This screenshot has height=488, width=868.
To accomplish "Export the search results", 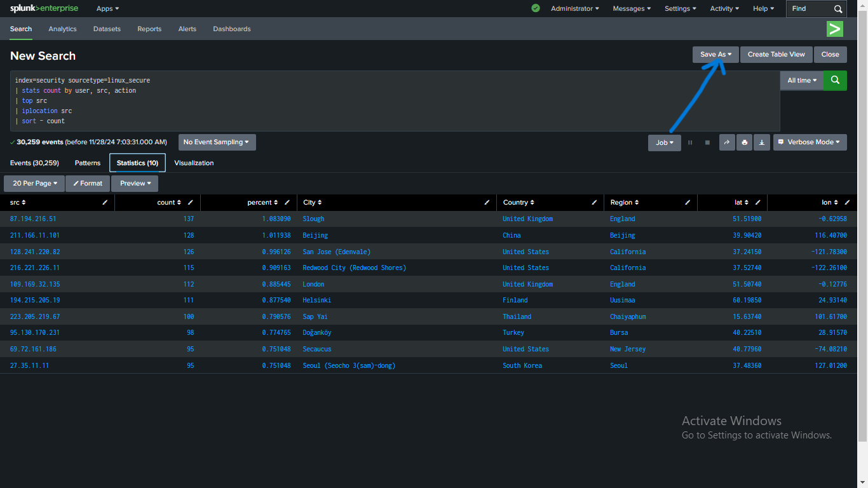I will click(761, 142).
